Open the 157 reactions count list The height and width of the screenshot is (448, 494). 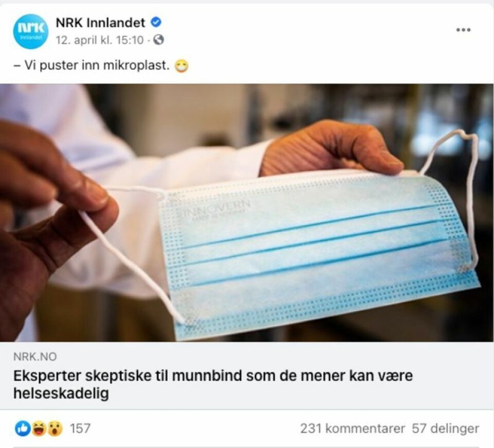pos(80,428)
